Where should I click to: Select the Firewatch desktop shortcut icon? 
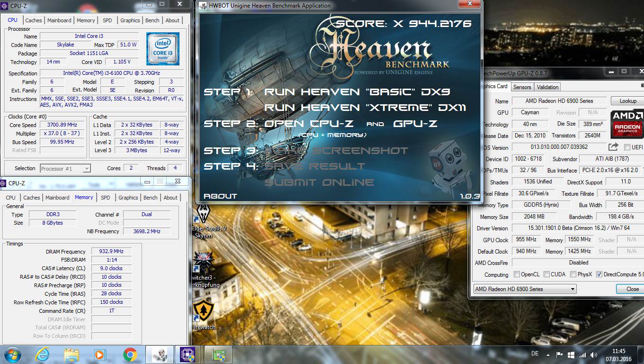[x=204, y=315]
